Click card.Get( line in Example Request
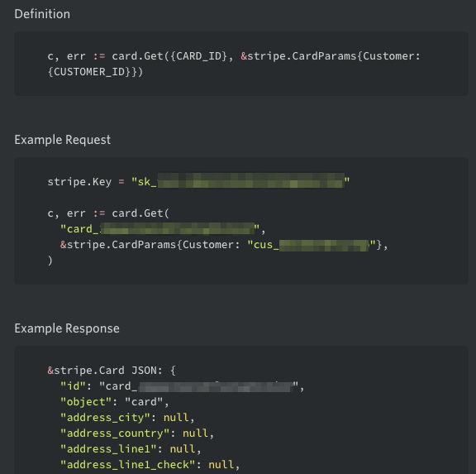 pyautogui.click(x=108, y=213)
